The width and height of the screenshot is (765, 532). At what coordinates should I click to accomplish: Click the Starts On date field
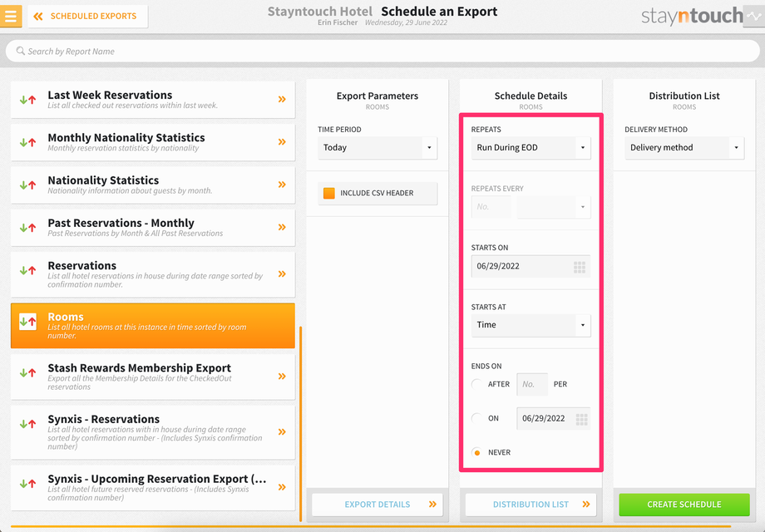(x=531, y=266)
